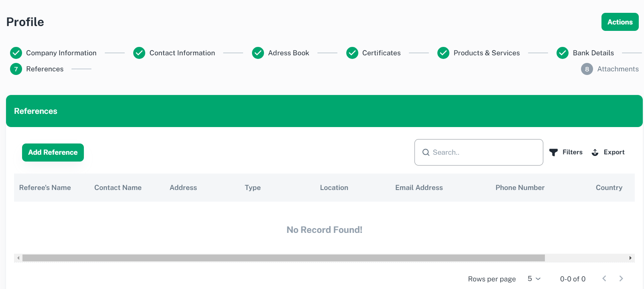The image size is (644, 289).
Task: Open the Actions menu button
Action: click(x=620, y=22)
